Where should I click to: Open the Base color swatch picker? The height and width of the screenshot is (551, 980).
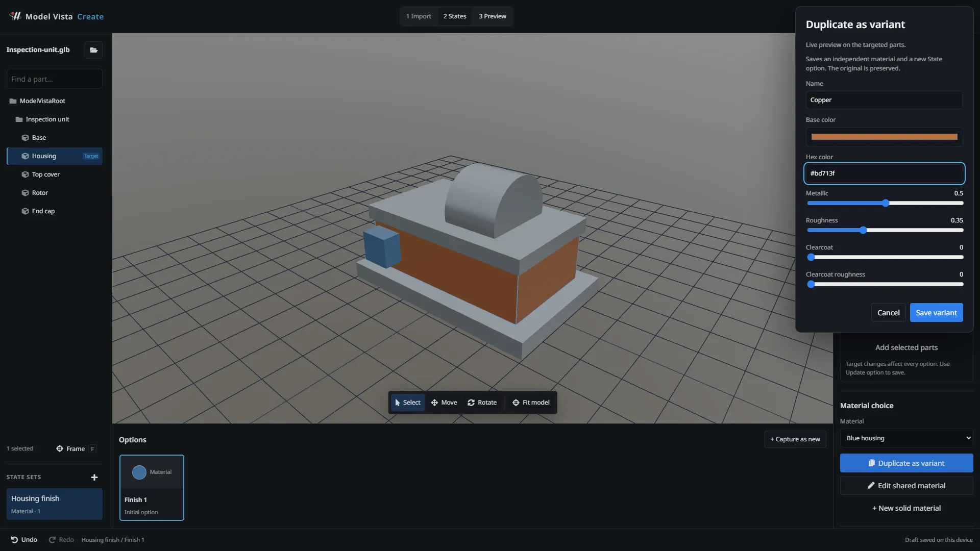(x=884, y=137)
